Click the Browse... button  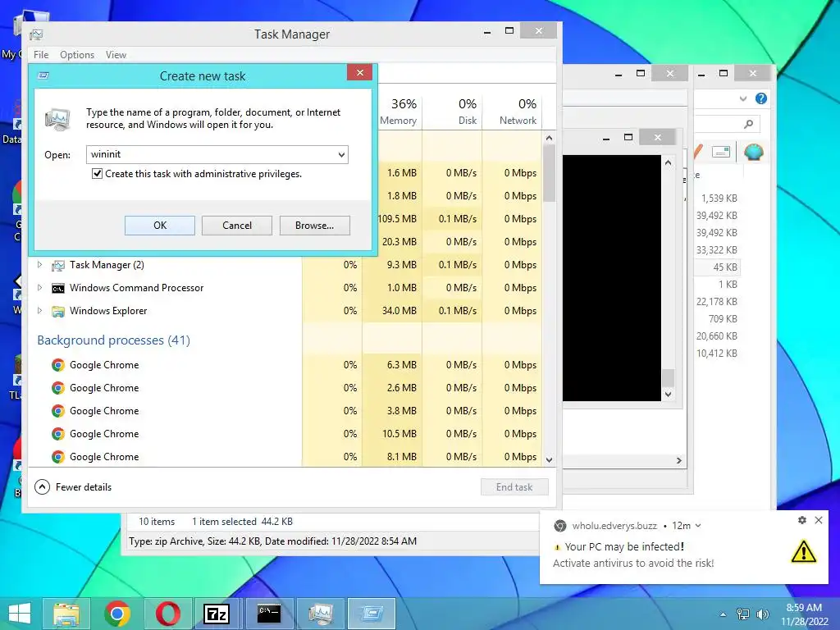(x=314, y=226)
